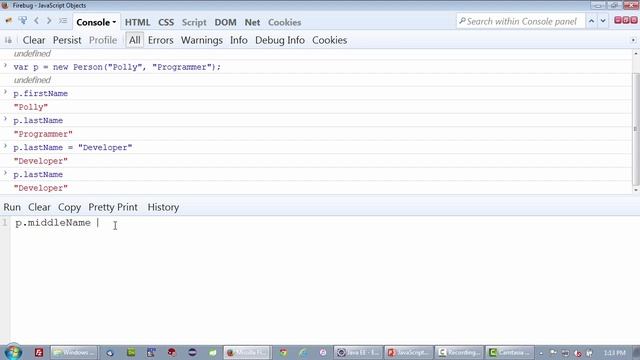Click the Firebug bug icon in toolbar

(x=9, y=21)
